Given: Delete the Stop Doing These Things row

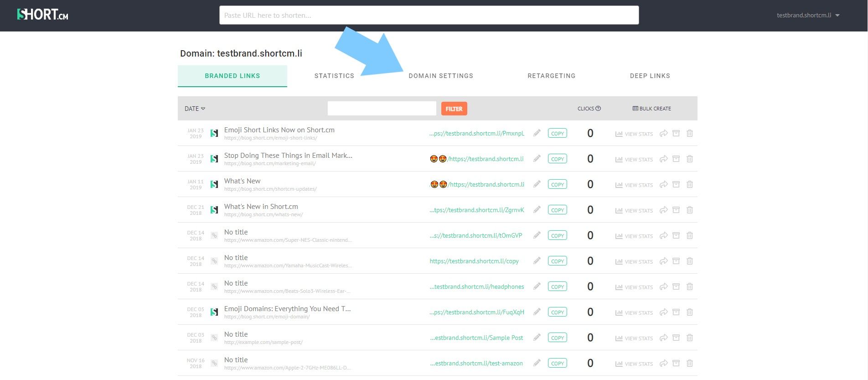Looking at the screenshot, I should pos(690,159).
